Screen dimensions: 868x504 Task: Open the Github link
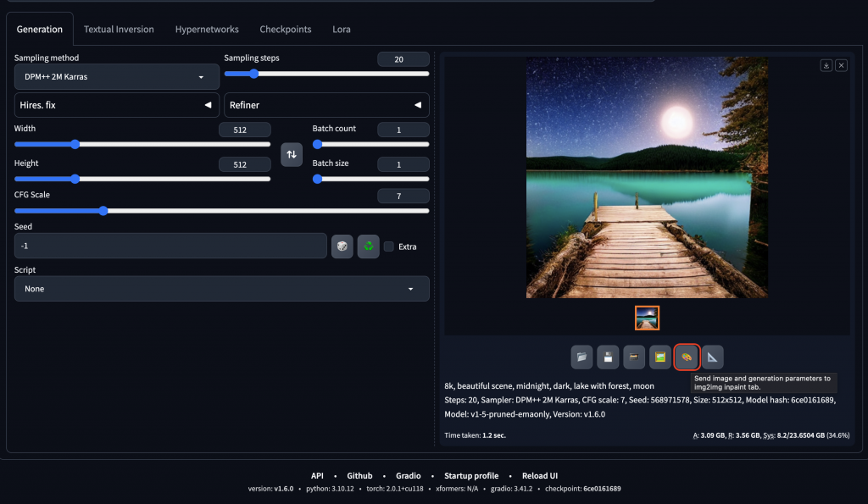(x=359, y=476)
